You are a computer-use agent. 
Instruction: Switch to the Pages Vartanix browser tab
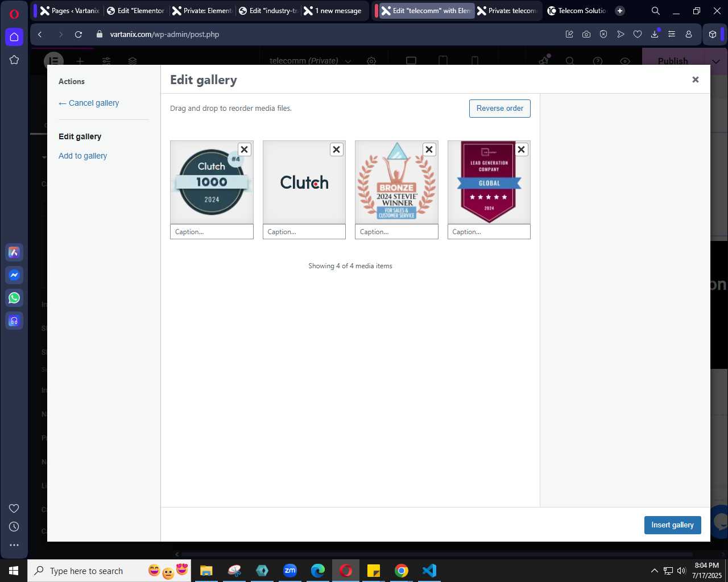click(x=69, y=10)
